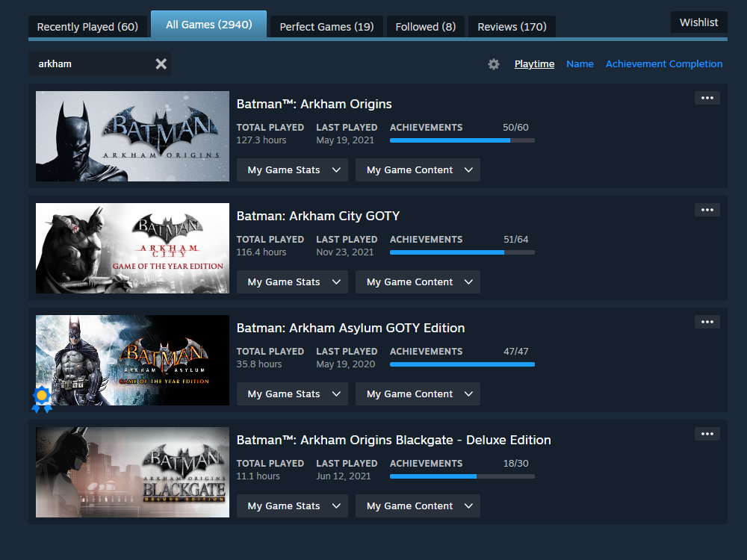Open the three-dot menu for Arkham Asylum GOTY Edition
The image size is (747, 560).
coord(707,322)
